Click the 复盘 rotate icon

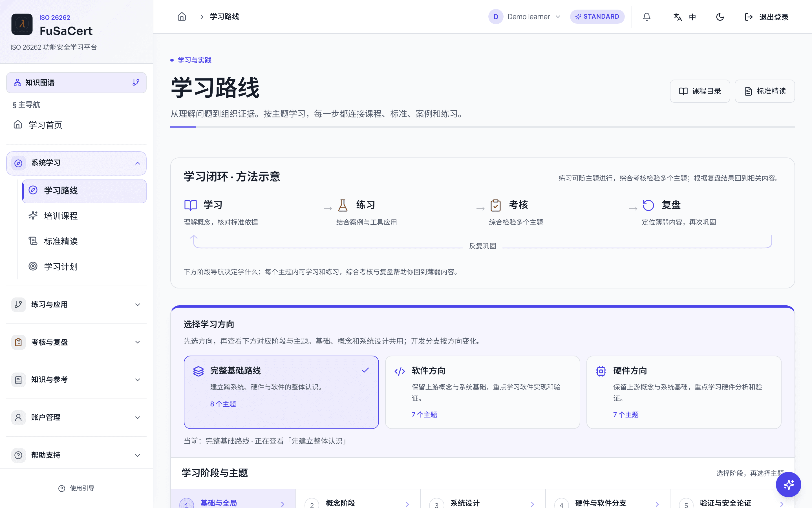(648, 205)
